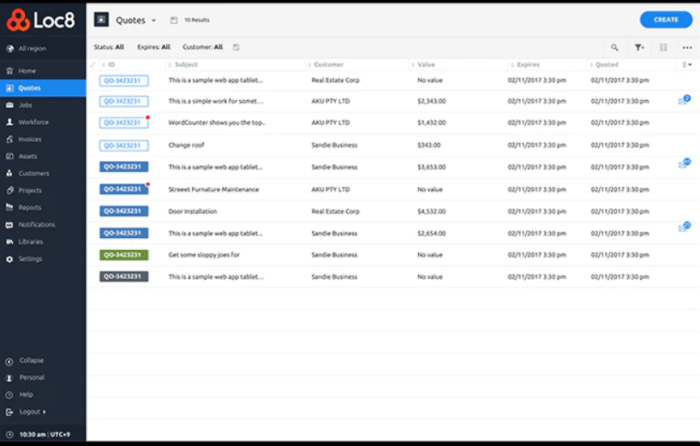The width and height of the screenshot is (700, 446).
Task: Open Help in sidebar
Action: [x=25, y=394]
